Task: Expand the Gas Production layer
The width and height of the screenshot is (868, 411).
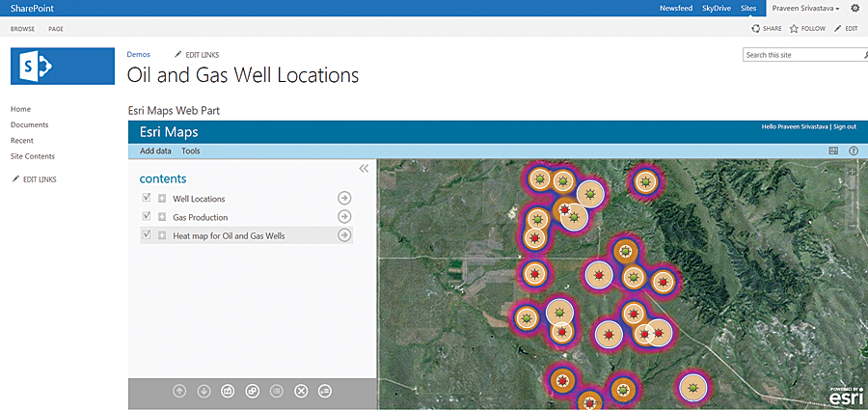Action: (x=162, y=216)
